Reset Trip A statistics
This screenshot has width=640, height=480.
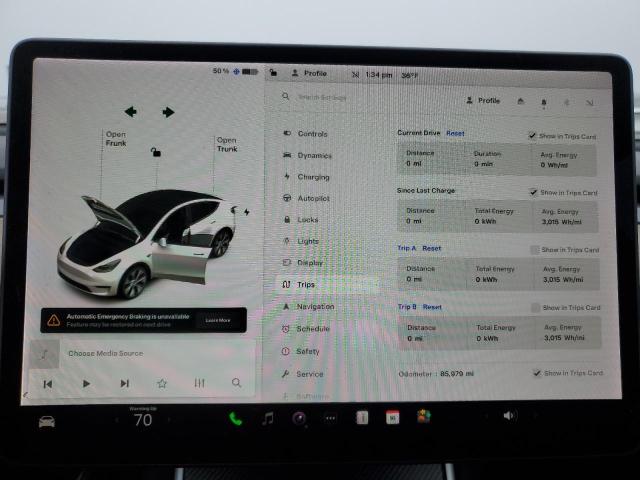tap(431, 248)
